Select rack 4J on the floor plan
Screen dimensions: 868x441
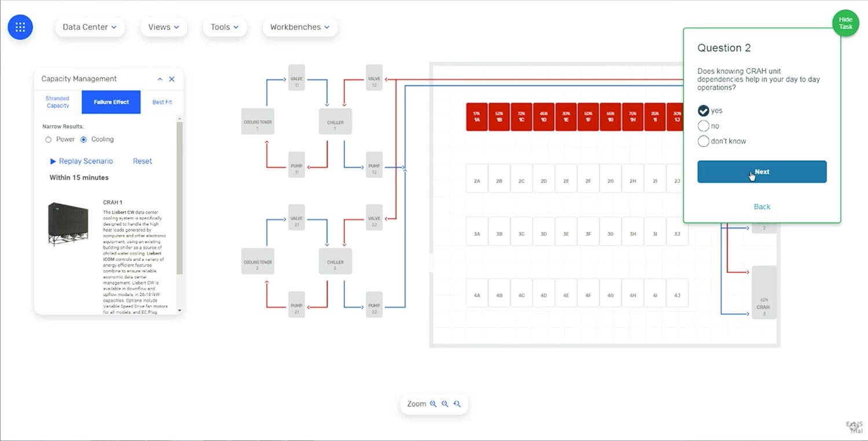point(677,293)
